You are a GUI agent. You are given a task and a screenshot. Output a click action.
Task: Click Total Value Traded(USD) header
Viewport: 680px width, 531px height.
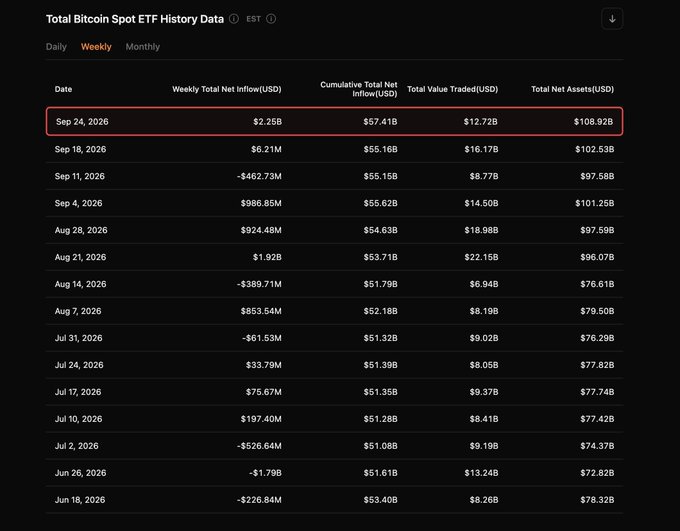[452, 89]
